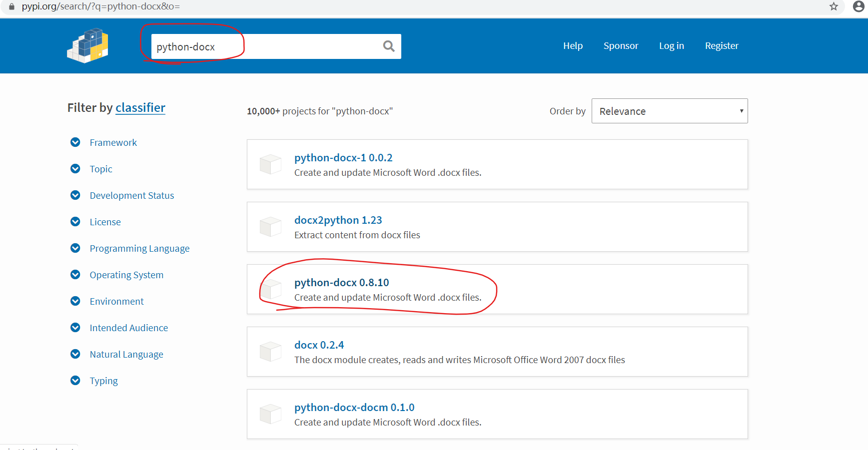Screen dimensions: 868x450
Task: Click package icon beside python-docx 0.8.10
Action: point(271,289)
